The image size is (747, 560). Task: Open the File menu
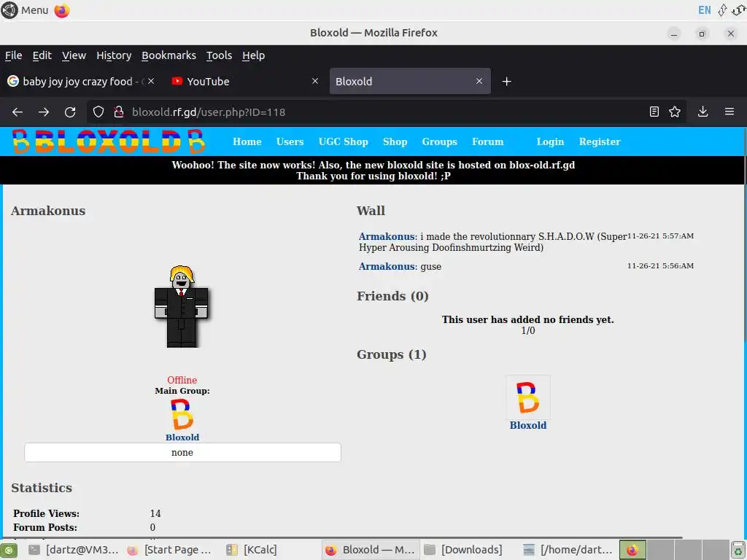tap(13, 55)
